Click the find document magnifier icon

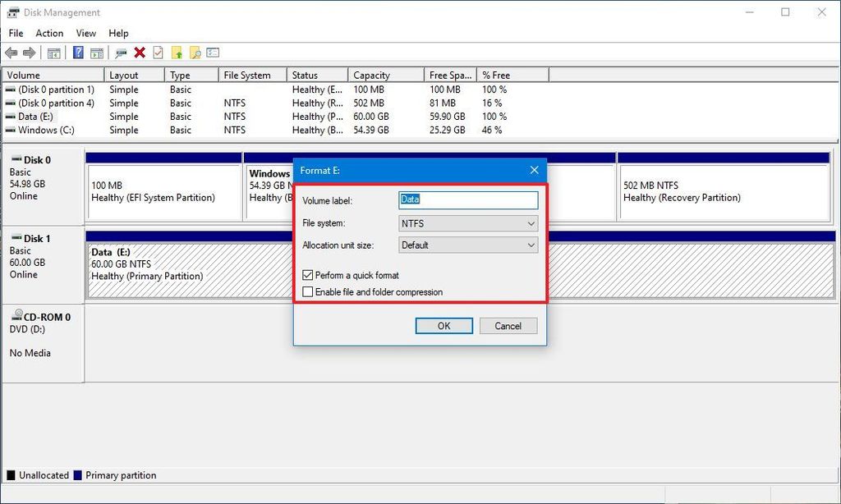196,53
